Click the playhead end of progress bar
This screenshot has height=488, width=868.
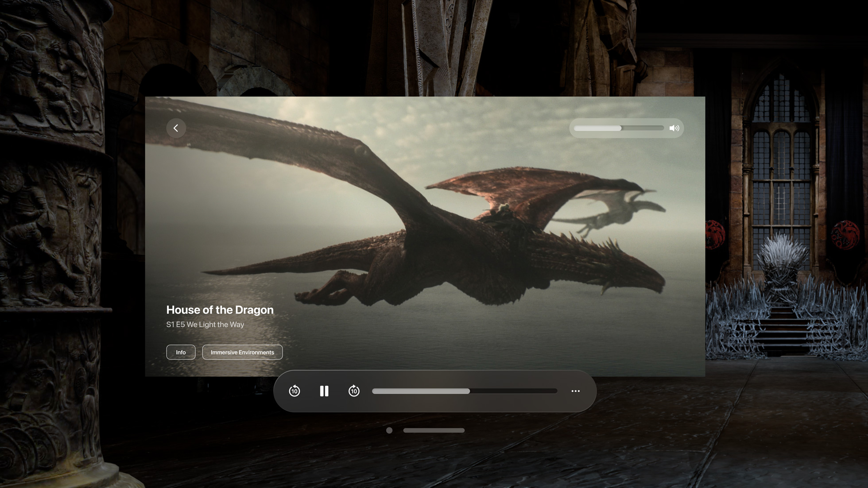(x=469, y=391)
